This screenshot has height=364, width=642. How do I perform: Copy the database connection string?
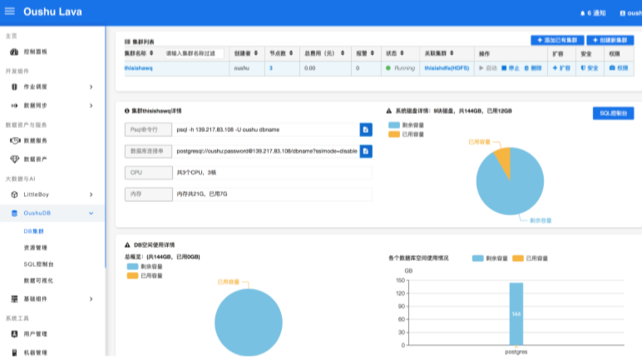tap(365, 151)
